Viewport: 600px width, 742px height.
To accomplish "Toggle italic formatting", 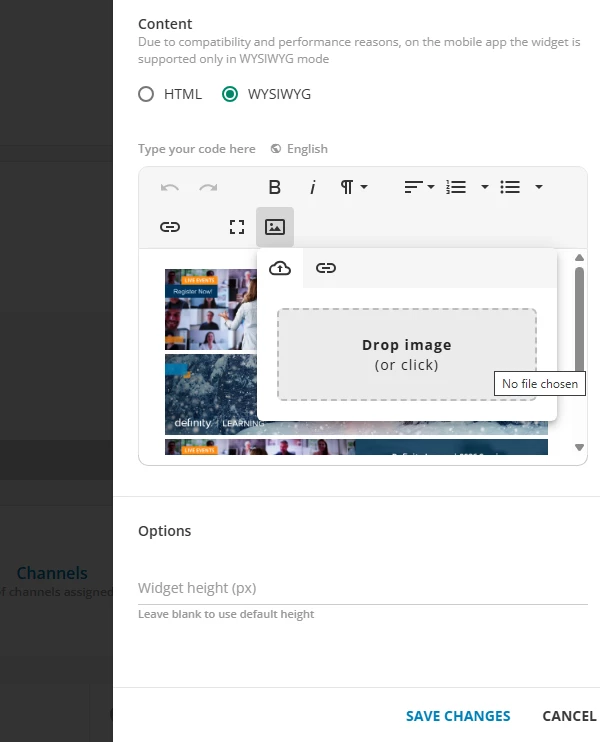I will [x=312, y=187].
